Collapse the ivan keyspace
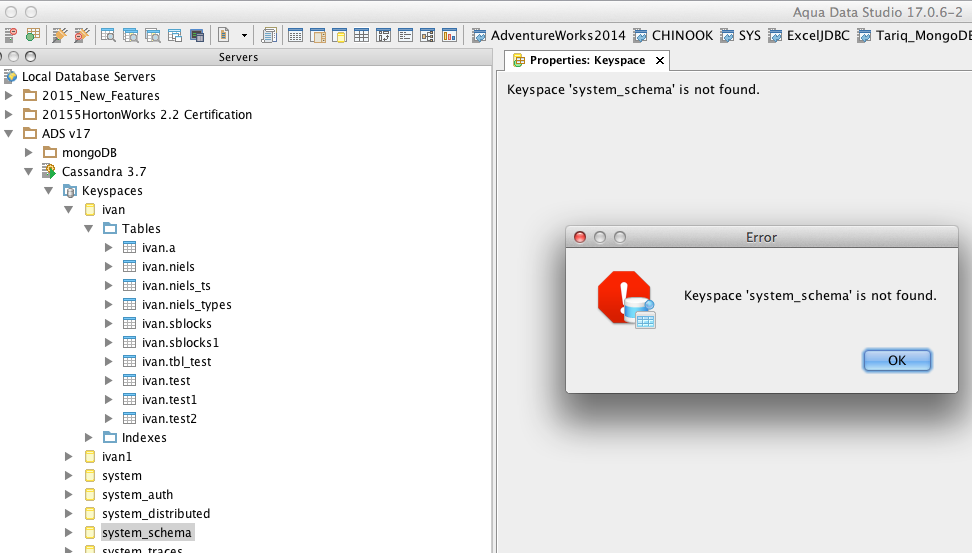 68,210
